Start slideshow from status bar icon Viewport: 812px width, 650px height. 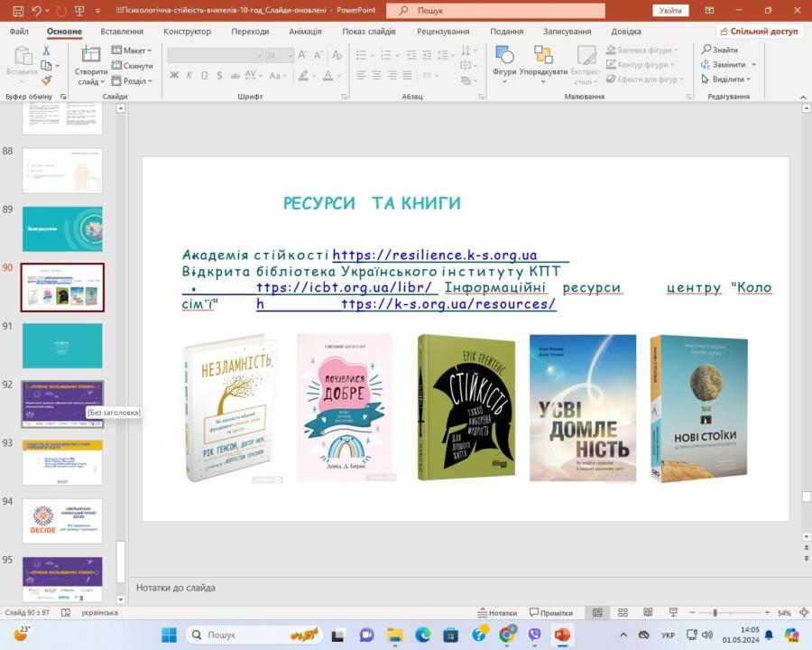pyautogui.click(x=673, y=613)
